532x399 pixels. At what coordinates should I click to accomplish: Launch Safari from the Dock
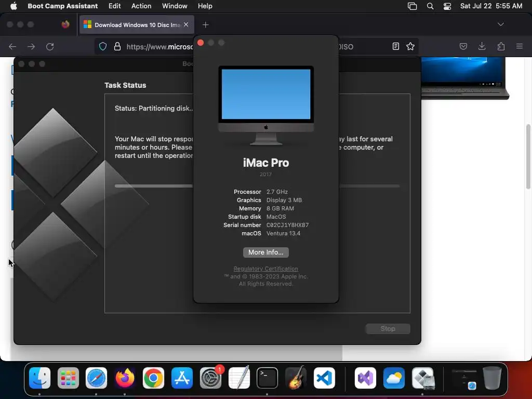tap(96, 378)
